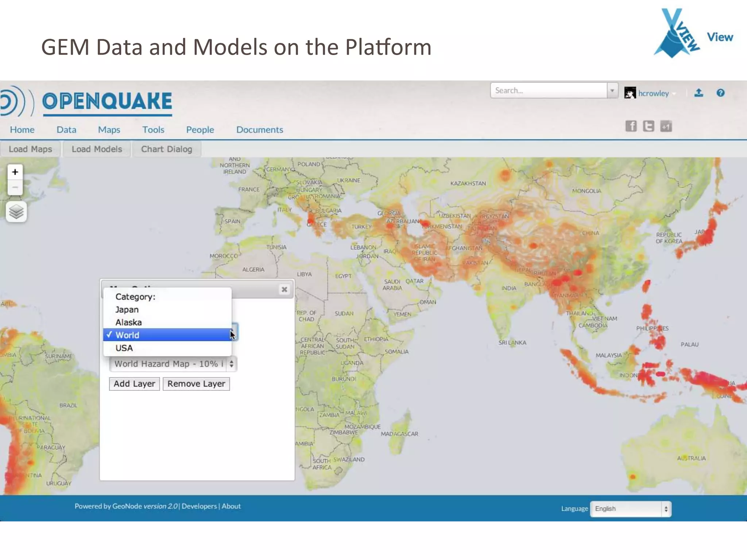Click into the Search input field
Image resolution: width=747 pixels, height=560 pixels.
click(x=549, y=90)
